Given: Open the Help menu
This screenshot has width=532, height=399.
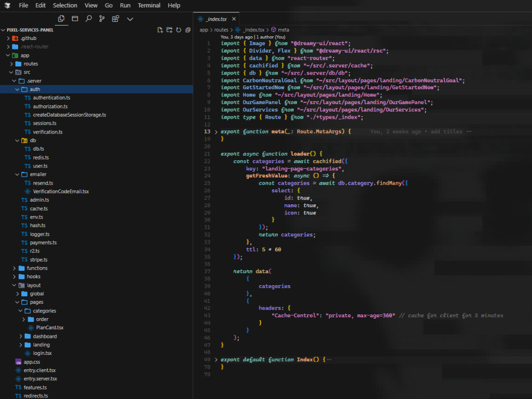Looking at the screenshot, I should [174, 5].
